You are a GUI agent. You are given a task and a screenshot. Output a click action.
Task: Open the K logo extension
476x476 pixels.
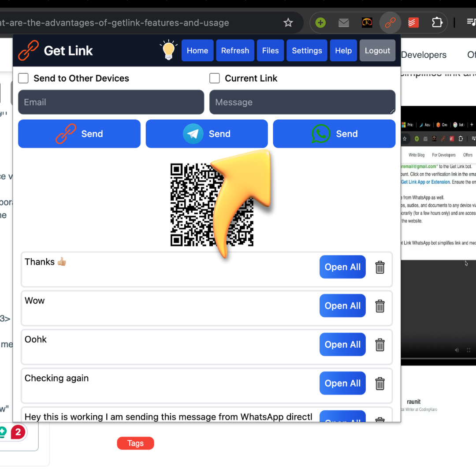(x=367, y=22)
